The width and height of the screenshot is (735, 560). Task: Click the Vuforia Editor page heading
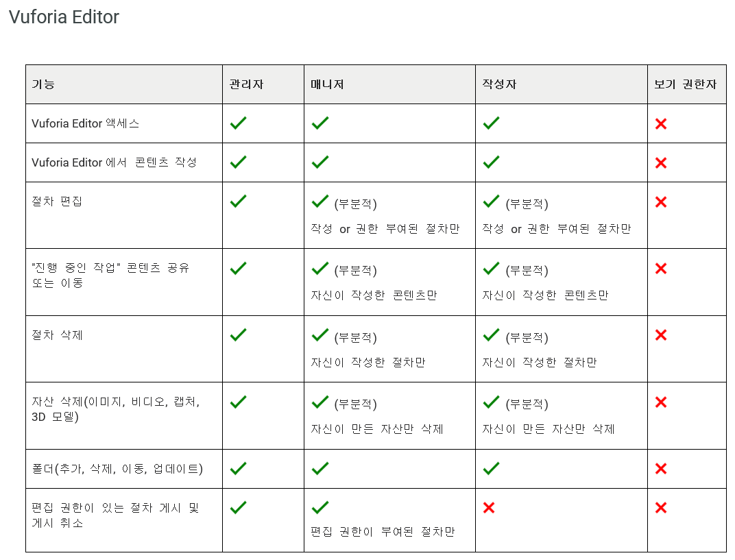point(64,17)
